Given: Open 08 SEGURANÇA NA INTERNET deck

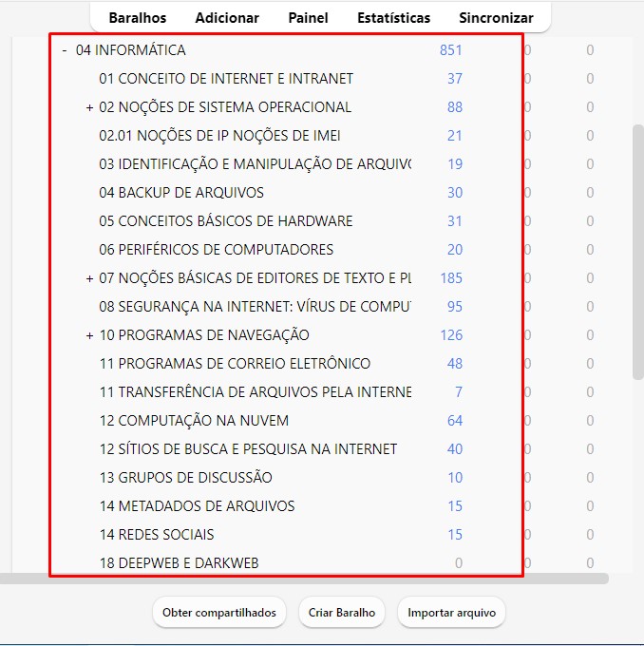Looking at the screenshot, I should pyautogui.click(x=256, y=307).
